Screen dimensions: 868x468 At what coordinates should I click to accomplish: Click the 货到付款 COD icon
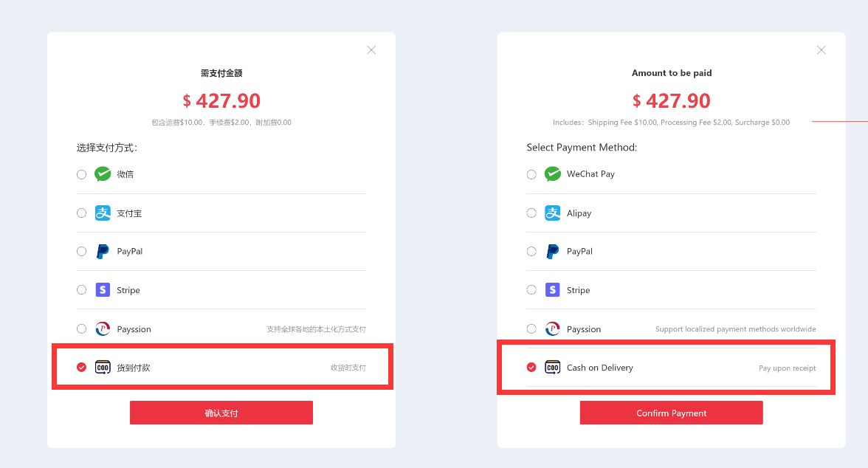(x=103, y=367)
